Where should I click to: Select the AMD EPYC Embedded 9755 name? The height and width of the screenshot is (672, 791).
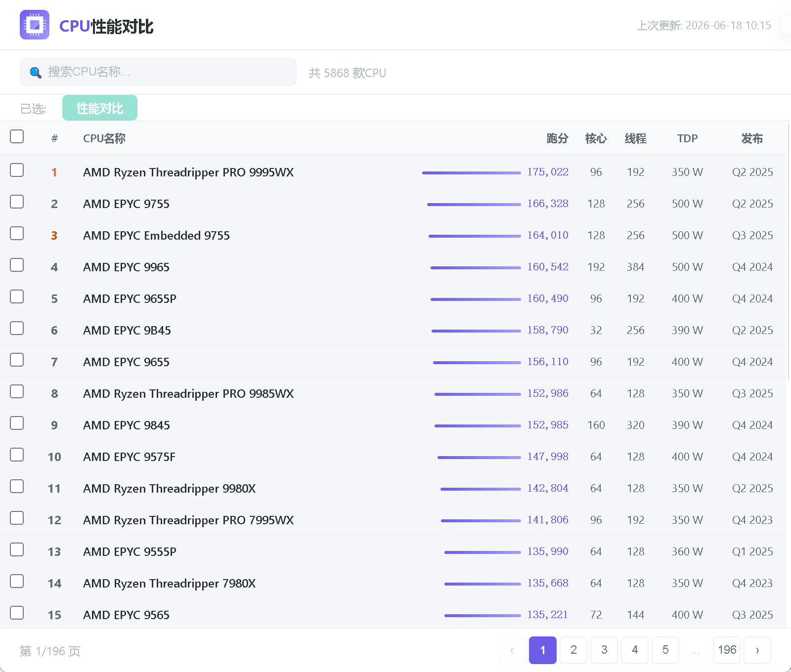coord(156,236)
